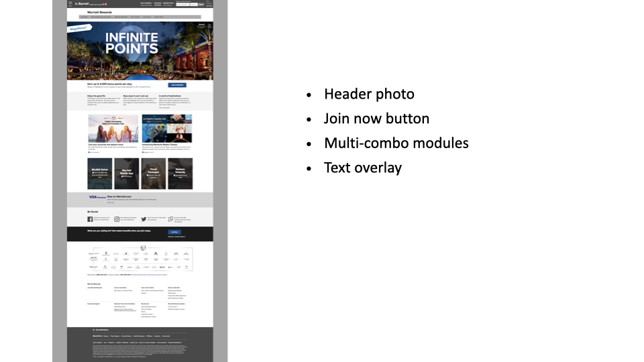
Task: Open the community chat icon under Be Social
Action: pos(170,219)
